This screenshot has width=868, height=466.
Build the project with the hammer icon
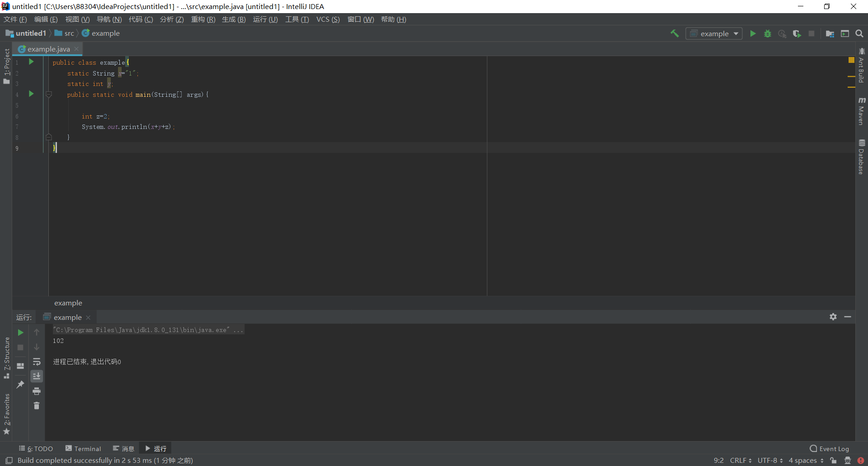point(674,33)
